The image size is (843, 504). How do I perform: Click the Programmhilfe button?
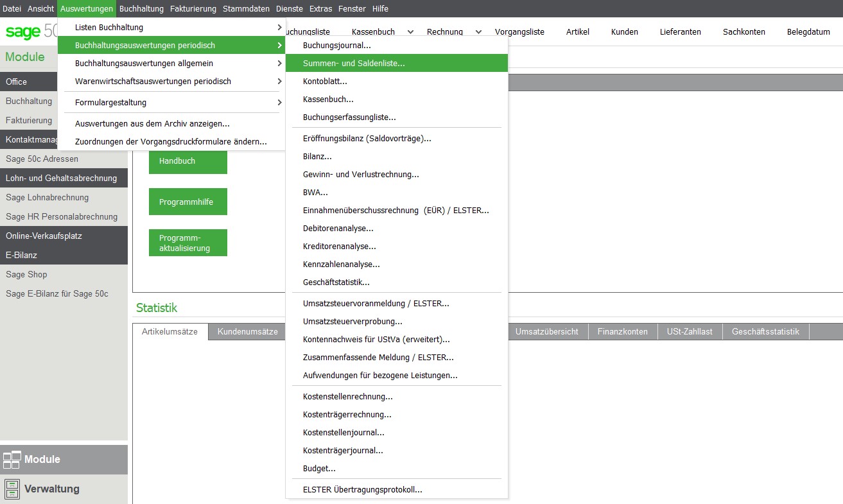pyautogui.click(x=188, y=202)
